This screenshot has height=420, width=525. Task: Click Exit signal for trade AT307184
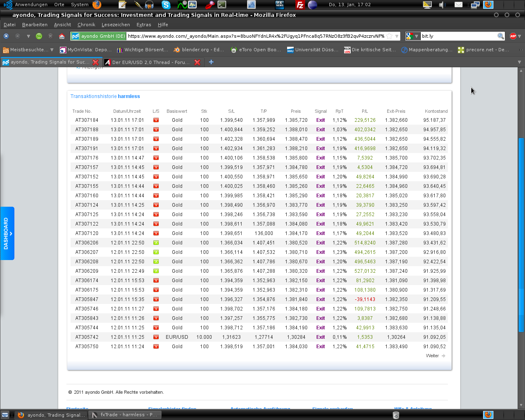[320, 120]
